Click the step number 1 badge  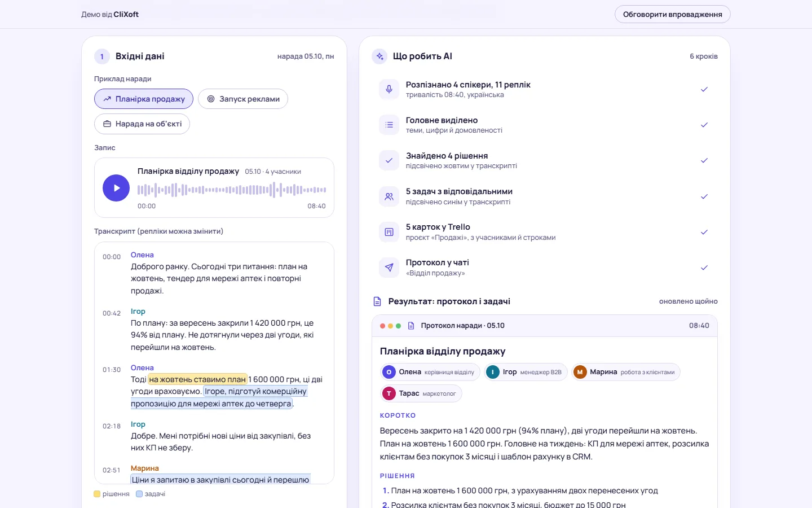pos(102,56)
